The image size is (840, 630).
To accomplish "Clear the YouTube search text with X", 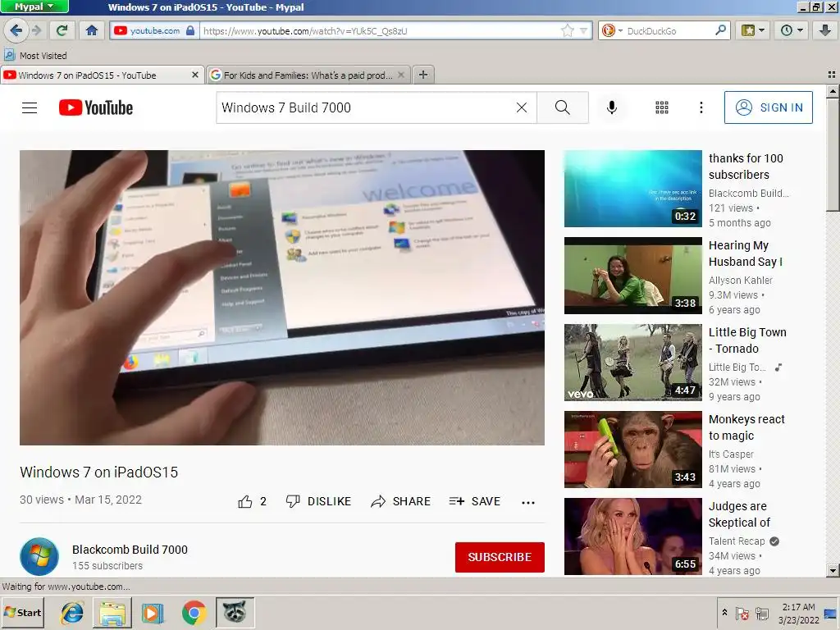I will pos(521,107).
